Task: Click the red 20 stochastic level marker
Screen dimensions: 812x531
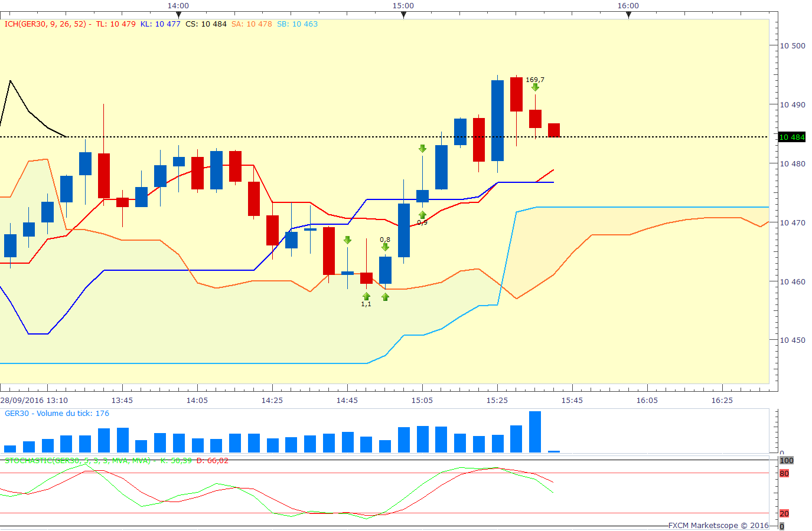Action: coord(784,513)
